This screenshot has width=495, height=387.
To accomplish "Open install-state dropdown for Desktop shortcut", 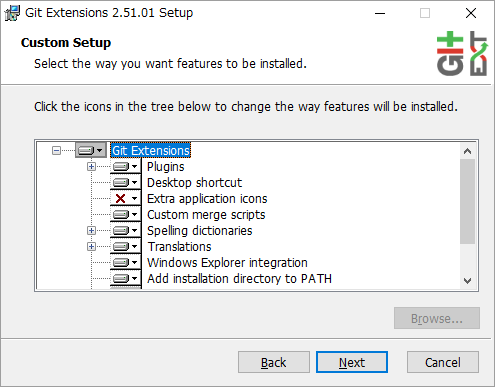I will (x=126, y=182).
